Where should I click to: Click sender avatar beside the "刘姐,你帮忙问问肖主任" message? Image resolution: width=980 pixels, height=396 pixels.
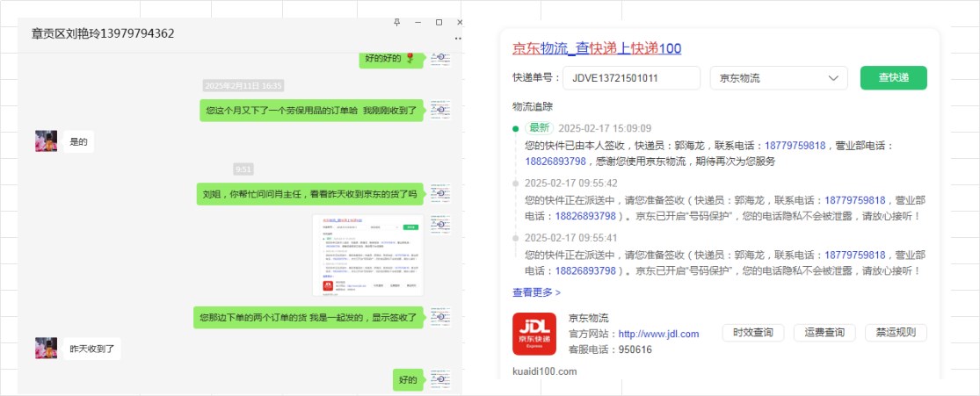click(440, 193)
